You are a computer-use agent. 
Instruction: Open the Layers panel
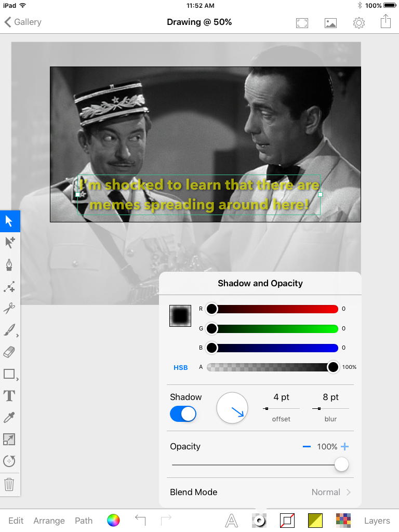377,521
